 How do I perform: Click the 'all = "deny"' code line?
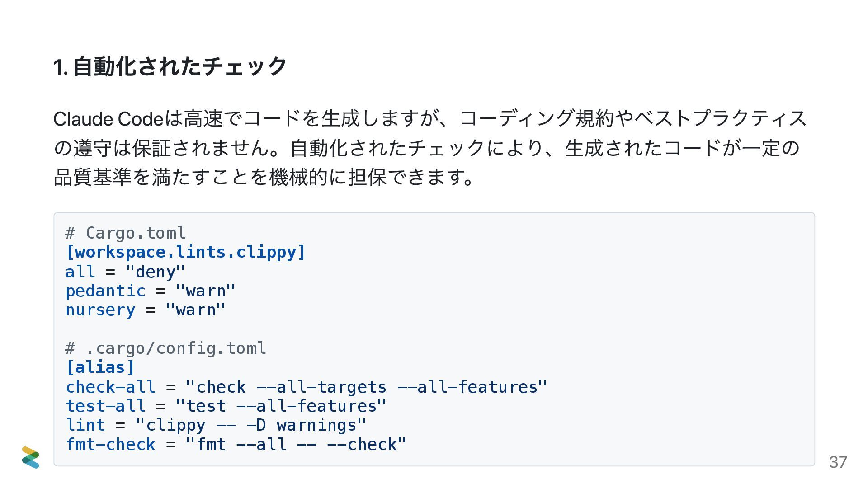(125, 272)
